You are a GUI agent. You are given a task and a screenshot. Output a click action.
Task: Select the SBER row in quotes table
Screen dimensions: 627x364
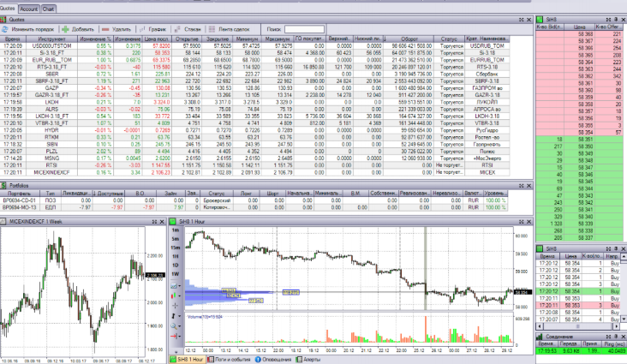(254, 74)
